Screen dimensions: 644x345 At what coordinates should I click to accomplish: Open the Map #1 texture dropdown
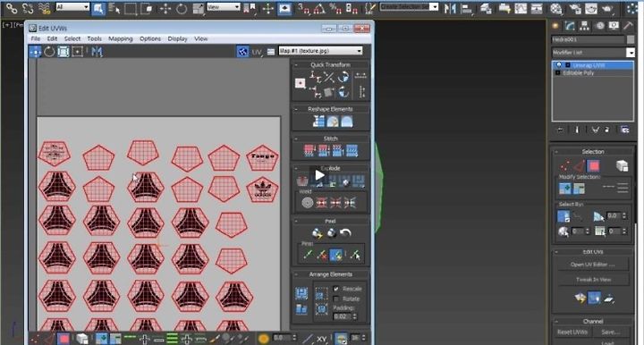coord(320,51)
